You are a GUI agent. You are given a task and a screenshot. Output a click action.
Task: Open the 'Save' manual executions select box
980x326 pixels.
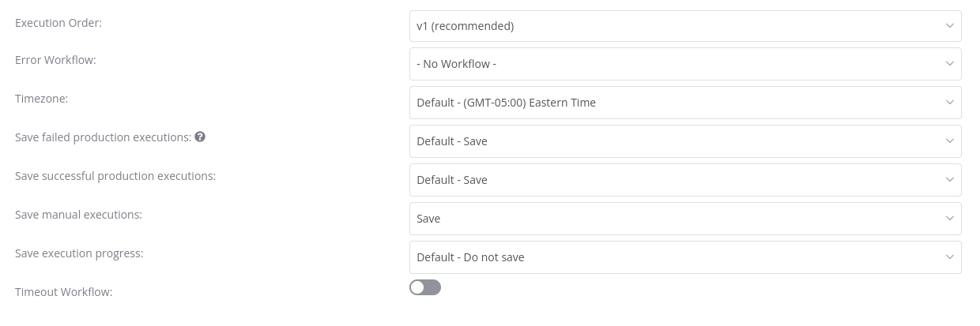point(685,219)
